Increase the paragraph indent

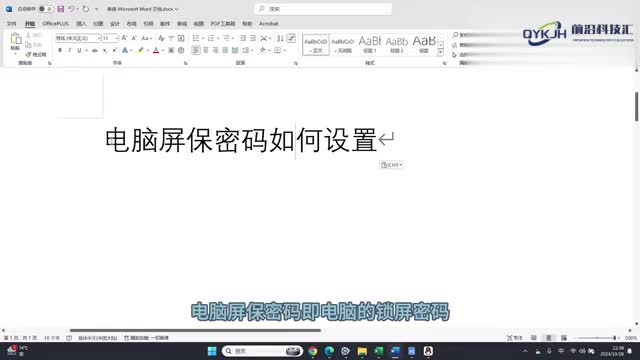253,38
